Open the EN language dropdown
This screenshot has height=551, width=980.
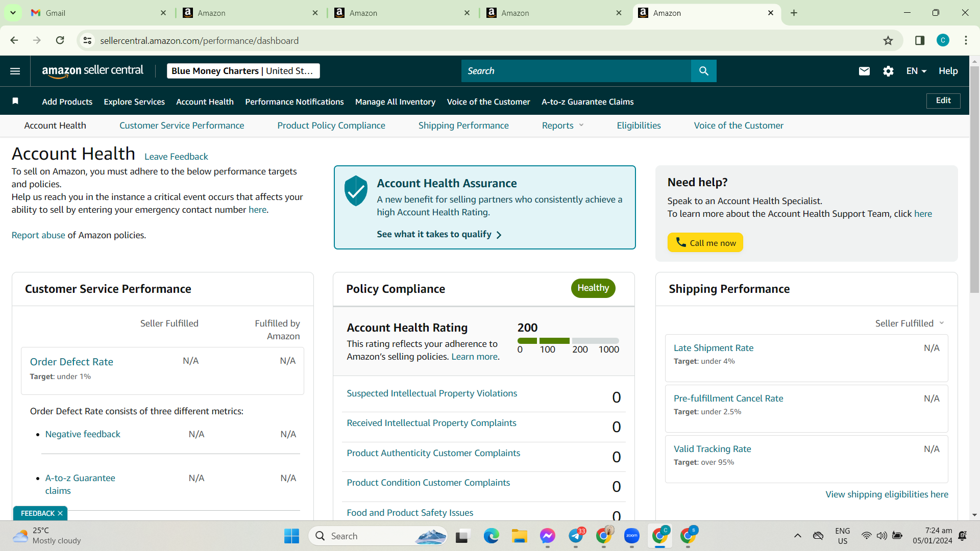(x=916, y=71)
